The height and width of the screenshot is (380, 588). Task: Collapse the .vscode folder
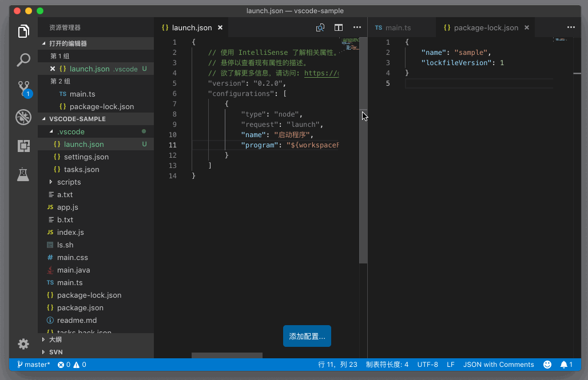(71, 132)
